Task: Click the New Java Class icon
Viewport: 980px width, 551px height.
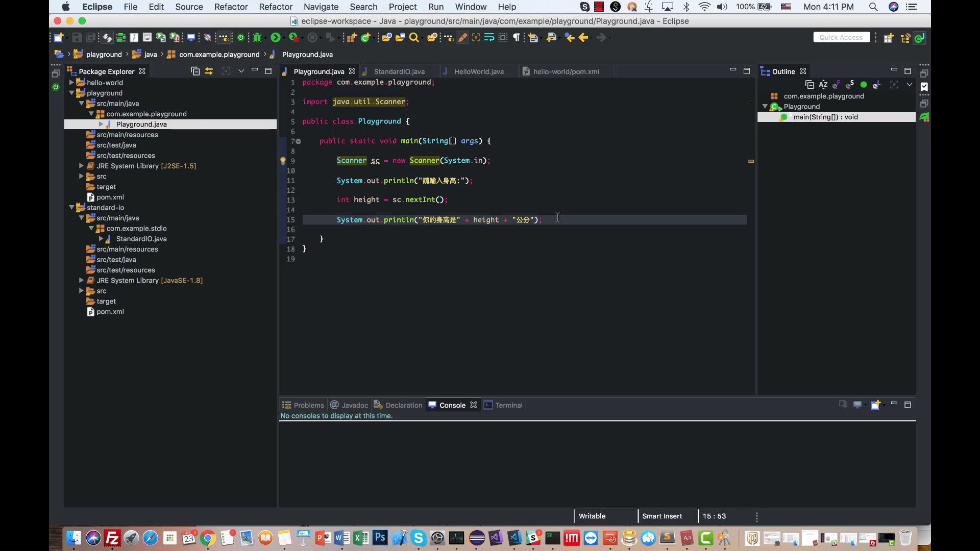Action: (365, 37)
